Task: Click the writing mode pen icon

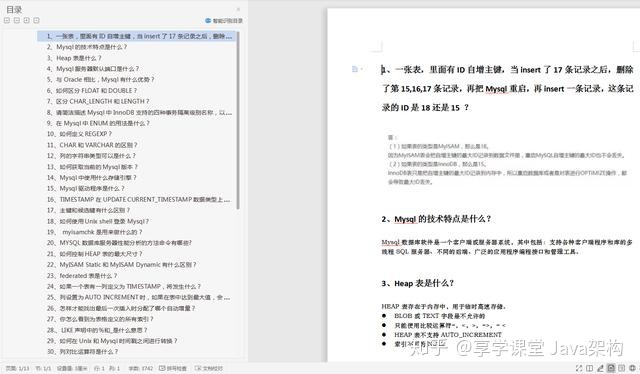Action: coord(600,368)
